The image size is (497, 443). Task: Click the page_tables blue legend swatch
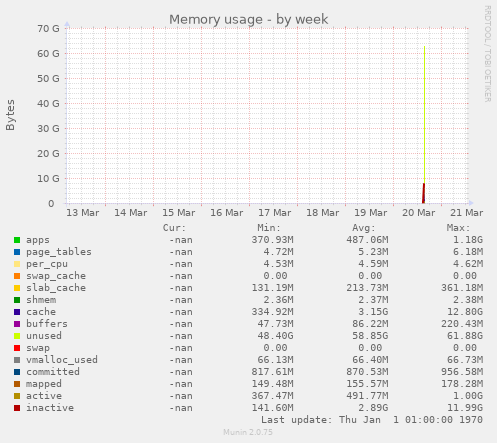tap(17, 252)
